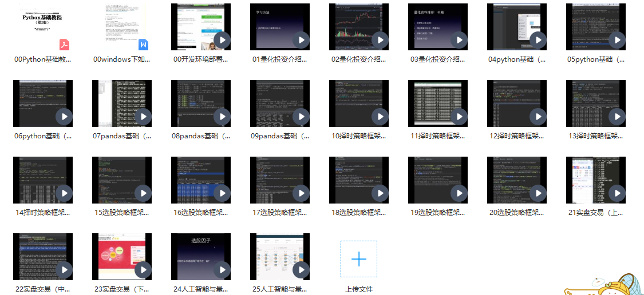
Task: Click the PDF badge on 00Python基础教程 file
Action: 64,45
